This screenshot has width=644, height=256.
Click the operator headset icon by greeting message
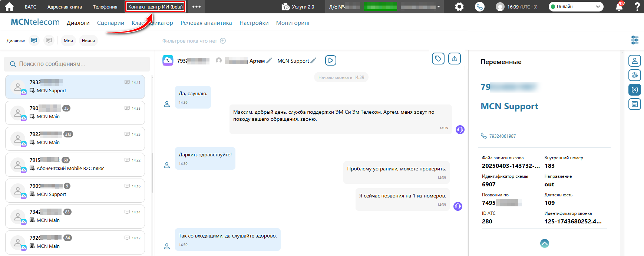tap(460, 130)
